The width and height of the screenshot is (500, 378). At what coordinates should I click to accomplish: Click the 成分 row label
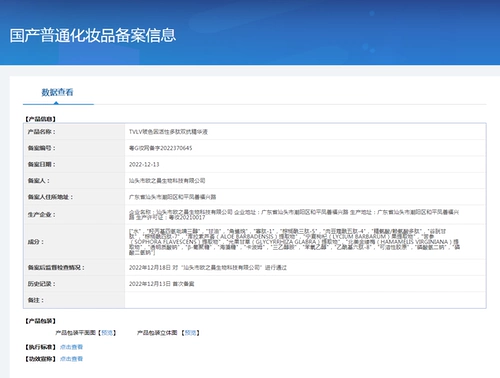click(x=36, y=242)
